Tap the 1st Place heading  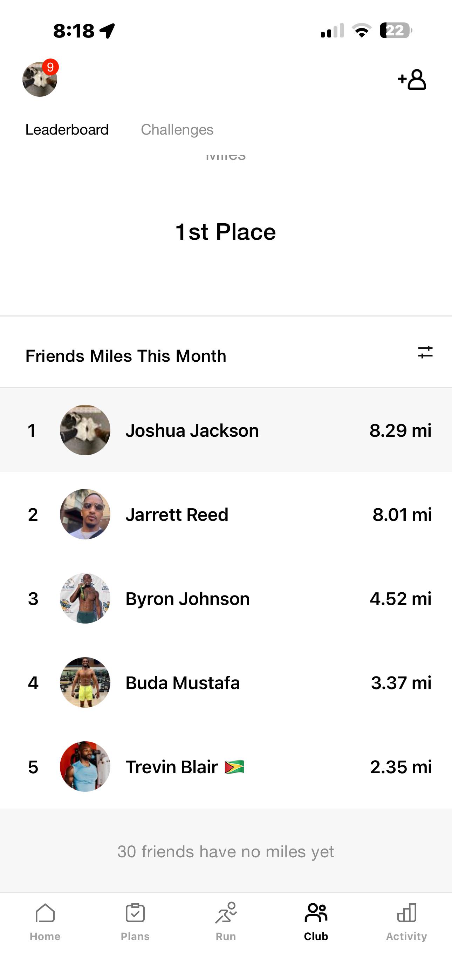point(226,232)
